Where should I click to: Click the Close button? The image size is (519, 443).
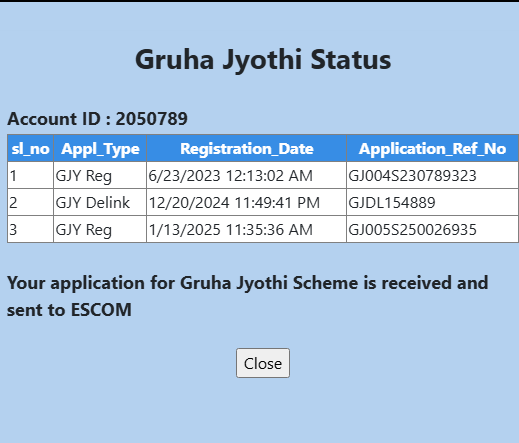tap(263, 363)
